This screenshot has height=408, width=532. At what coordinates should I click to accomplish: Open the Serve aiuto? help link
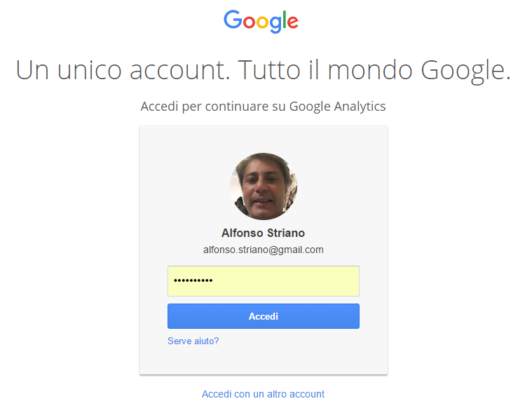click(x=193, y=341)
